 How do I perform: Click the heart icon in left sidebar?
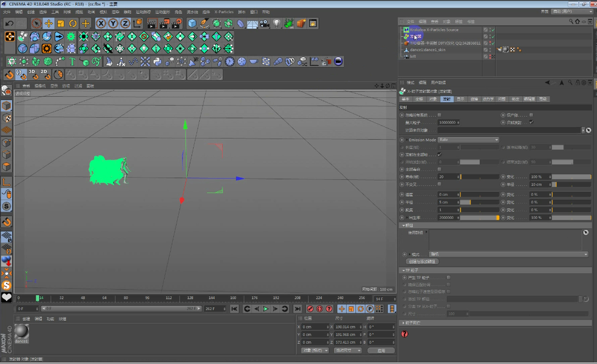(x=7, y=297)
